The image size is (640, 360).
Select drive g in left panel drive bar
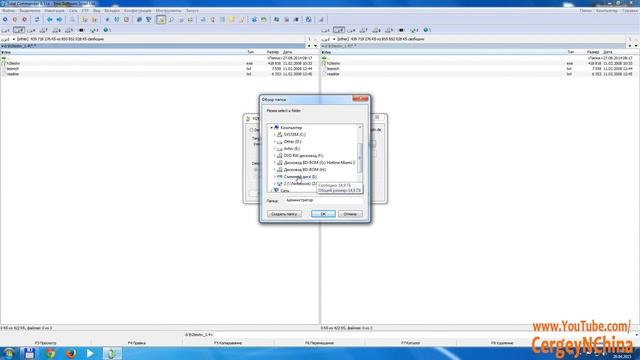pyautogui.click(x=56, y=30)
